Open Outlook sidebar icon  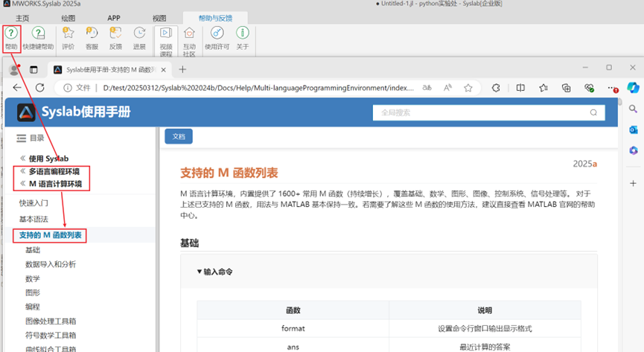[x=633, y=129]
